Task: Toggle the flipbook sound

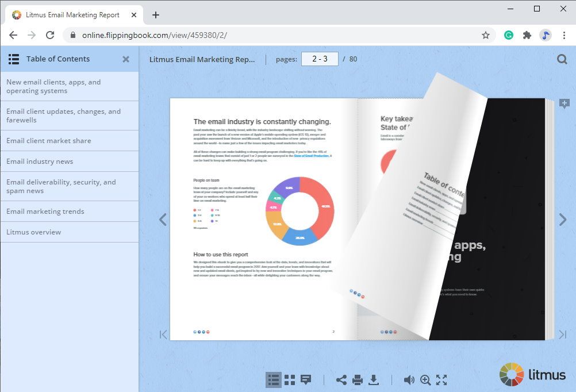Action: (409, 379)
